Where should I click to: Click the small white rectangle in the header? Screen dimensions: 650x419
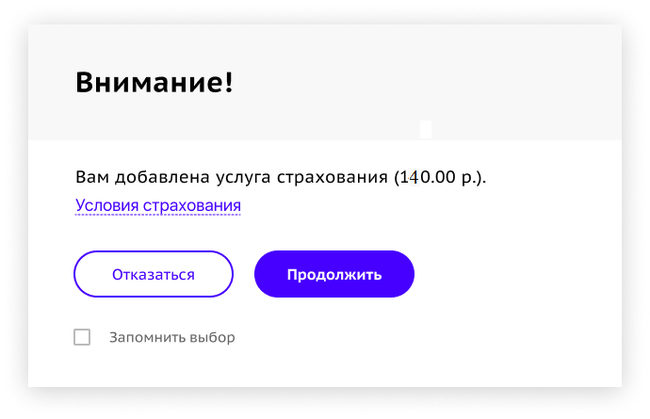[426, 129]
